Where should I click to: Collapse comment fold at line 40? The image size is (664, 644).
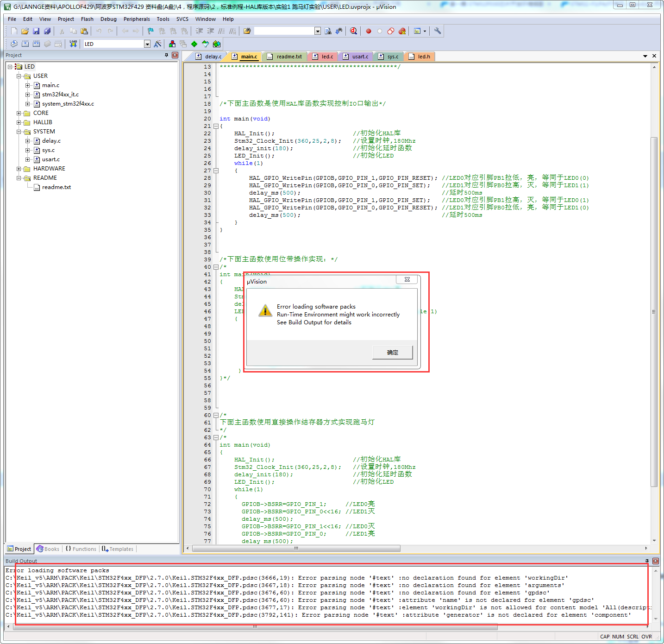(216, 267)
